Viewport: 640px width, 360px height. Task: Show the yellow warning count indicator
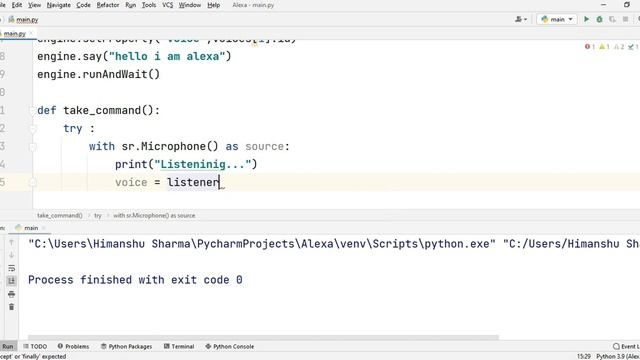(x=604, y=47)
